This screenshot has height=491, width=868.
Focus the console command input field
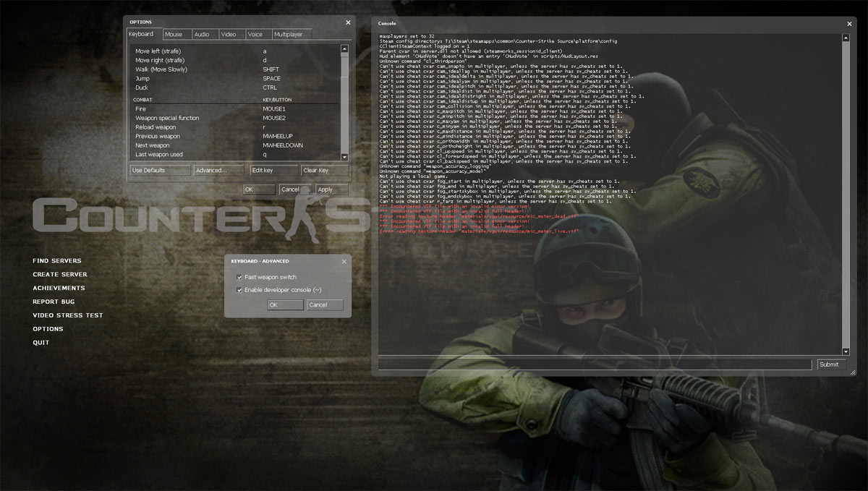[x=595, y=364]
